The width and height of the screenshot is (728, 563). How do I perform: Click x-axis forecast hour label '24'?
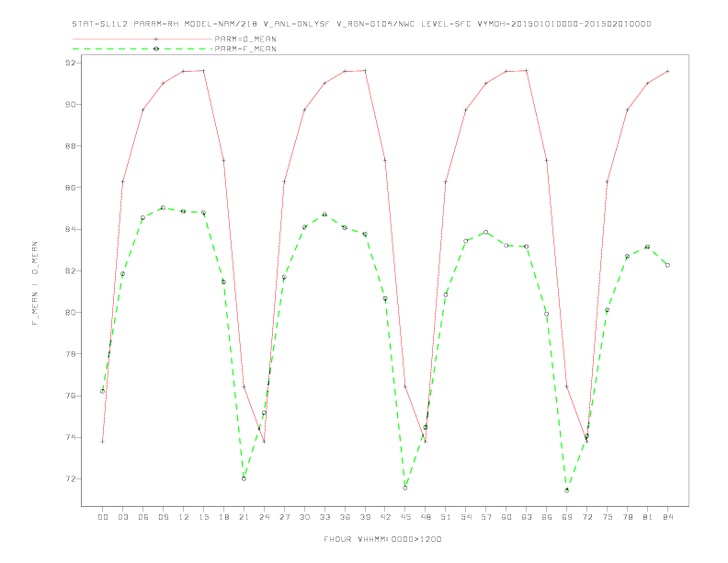point(264,517)
